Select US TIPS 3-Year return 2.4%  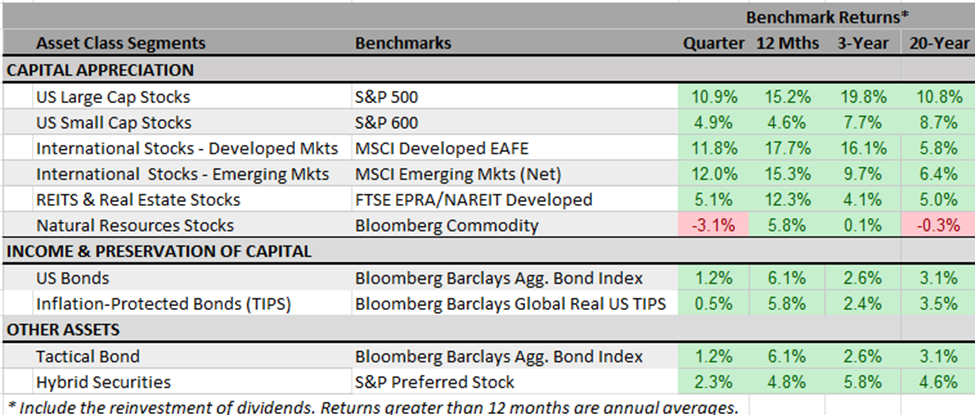864,304
